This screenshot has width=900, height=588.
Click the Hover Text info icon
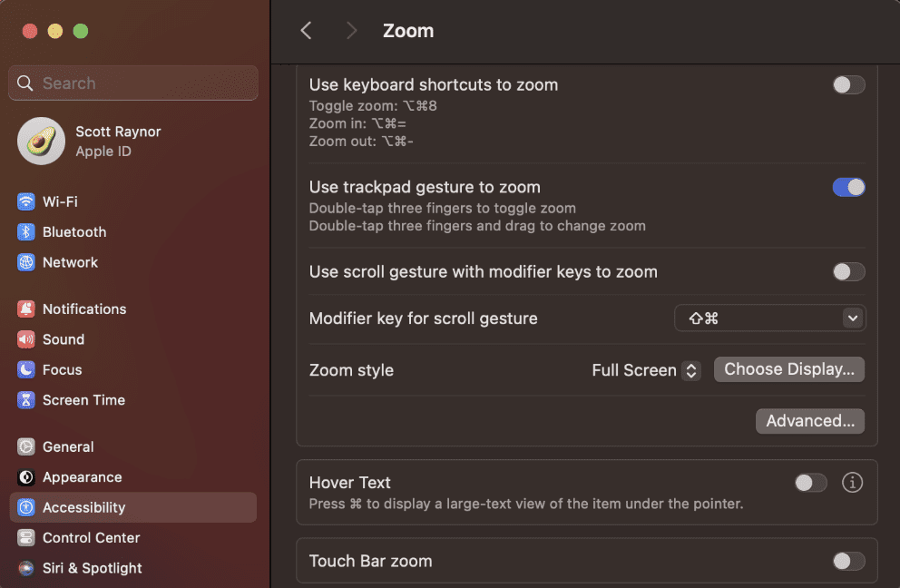click(852, 482)
